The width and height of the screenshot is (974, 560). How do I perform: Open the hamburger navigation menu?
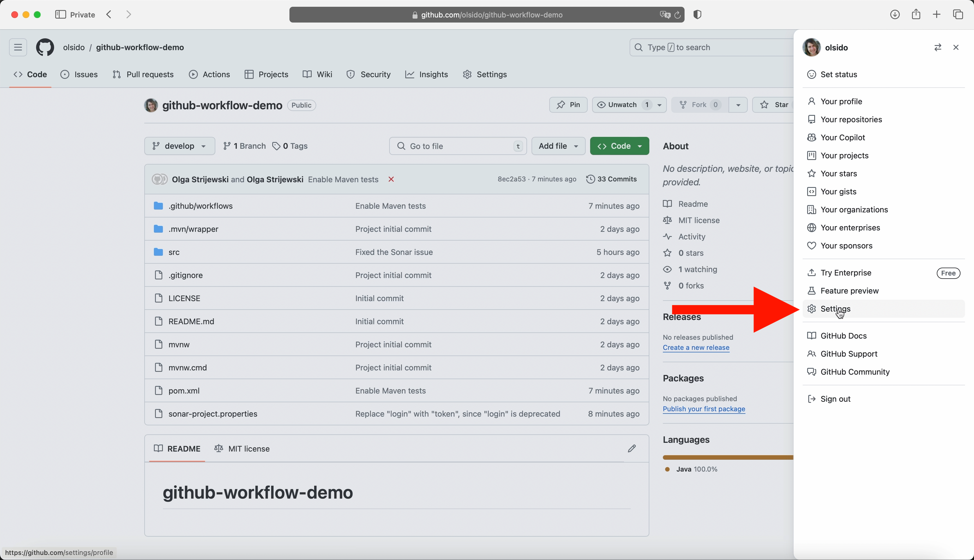pyautogui.click(x=18, y=47)
